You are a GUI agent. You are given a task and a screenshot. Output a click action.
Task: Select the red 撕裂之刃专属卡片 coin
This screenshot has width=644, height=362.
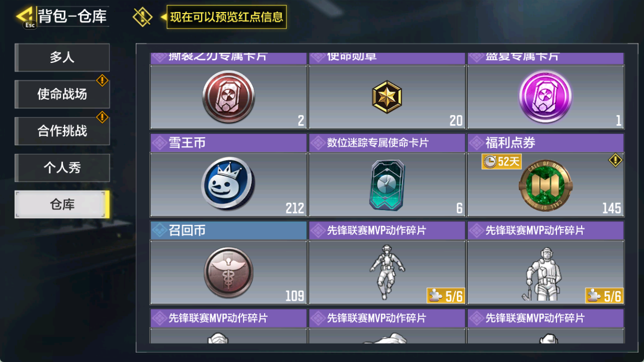228,97
